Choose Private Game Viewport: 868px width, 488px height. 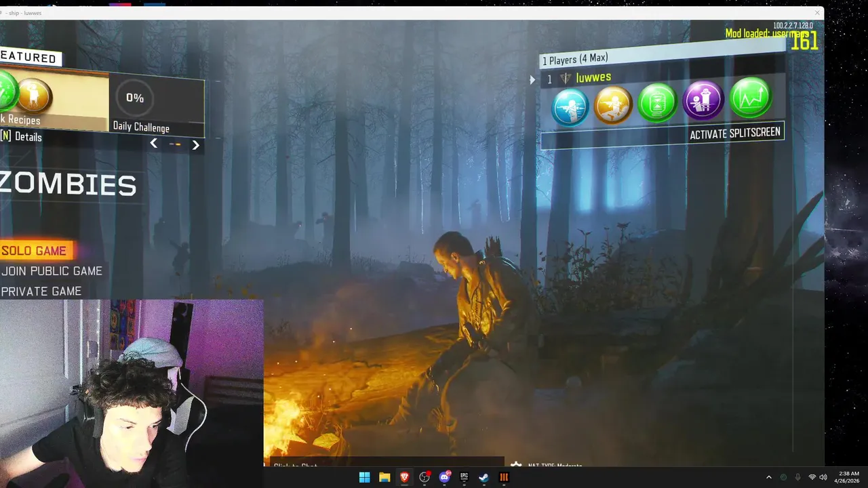coord(41,291)
